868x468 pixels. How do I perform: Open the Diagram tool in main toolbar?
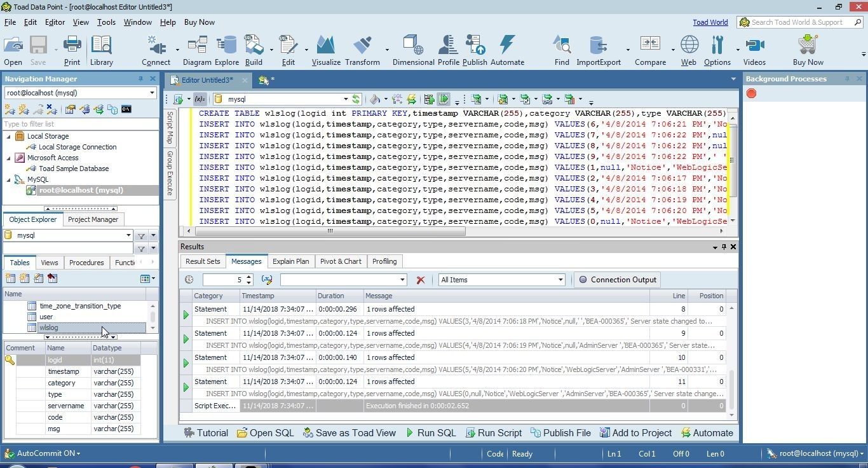coord(197,50)
